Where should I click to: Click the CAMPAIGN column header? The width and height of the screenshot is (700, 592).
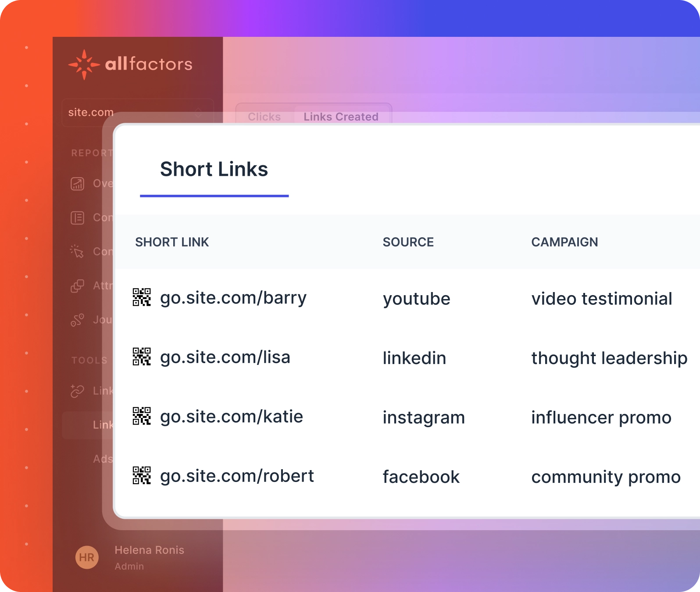tap(564, 242)
